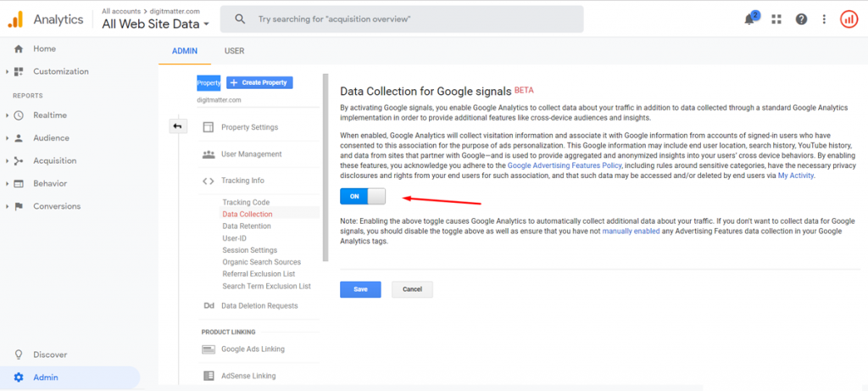The image size is (868, 391).
Task: Click the property column vertical scrollbar
Action: 325,167
